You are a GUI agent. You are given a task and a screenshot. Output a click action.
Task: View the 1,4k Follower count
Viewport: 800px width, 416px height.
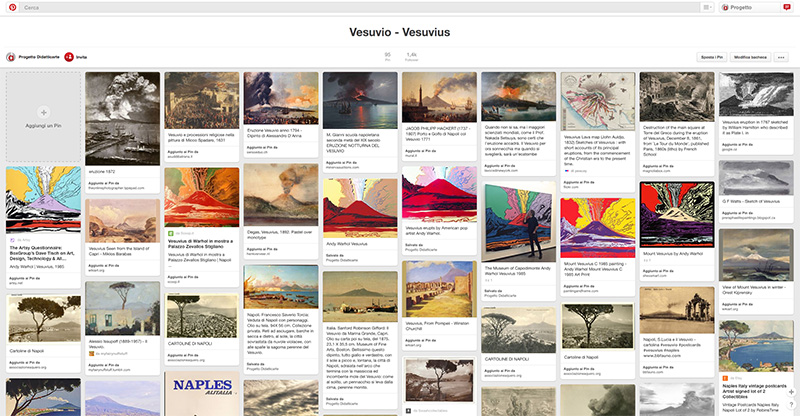411,57
